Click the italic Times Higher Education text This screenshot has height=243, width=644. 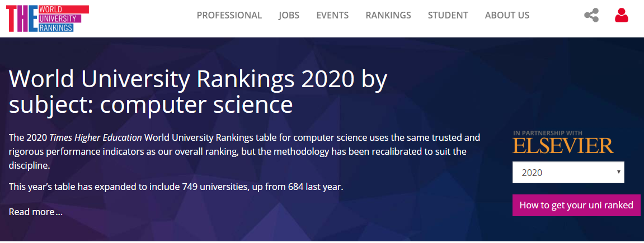point(96,137)
